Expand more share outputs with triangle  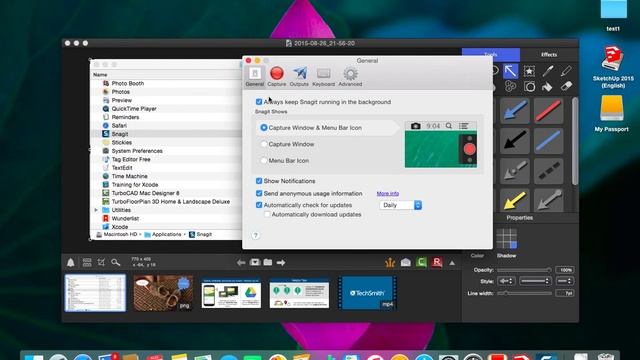click(x=452, y=263)
